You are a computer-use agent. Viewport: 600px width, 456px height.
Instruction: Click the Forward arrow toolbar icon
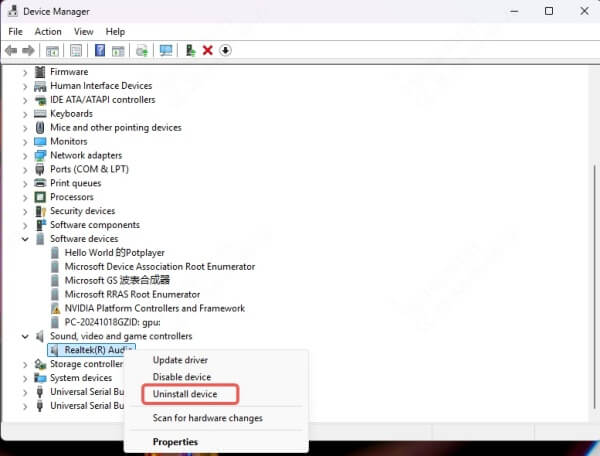click(x=29, y=50)
